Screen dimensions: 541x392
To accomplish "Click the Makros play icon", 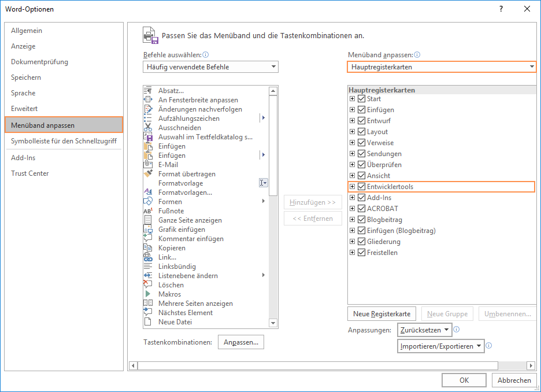I will point(147,294).
